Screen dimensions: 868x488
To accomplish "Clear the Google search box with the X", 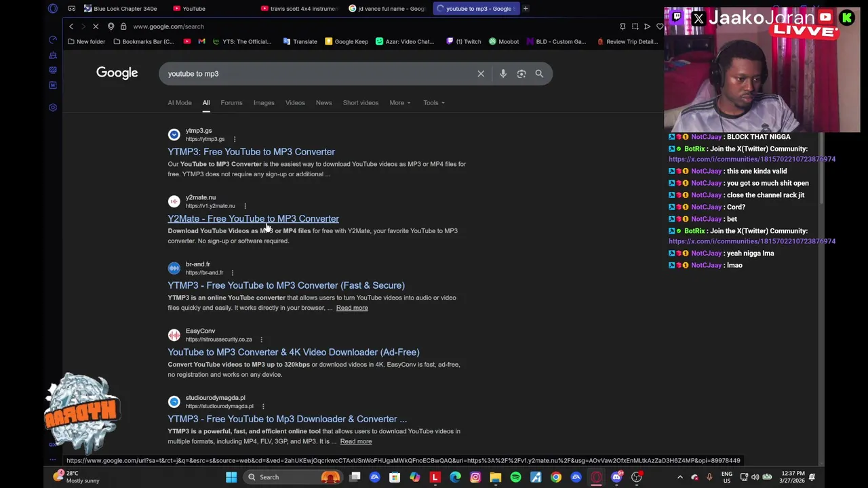I will [x=481, y=73].
